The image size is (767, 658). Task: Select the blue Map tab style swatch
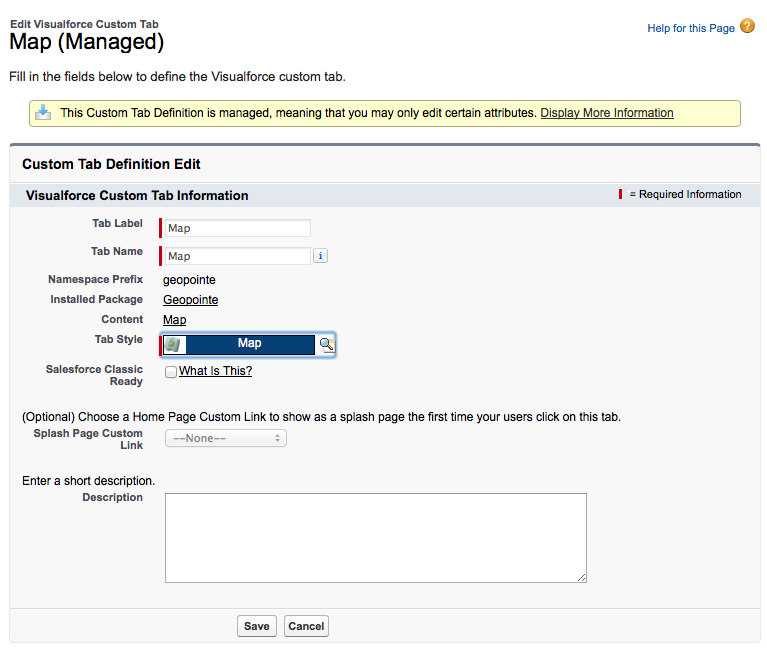pyautogui.click(x=250, y=344)
